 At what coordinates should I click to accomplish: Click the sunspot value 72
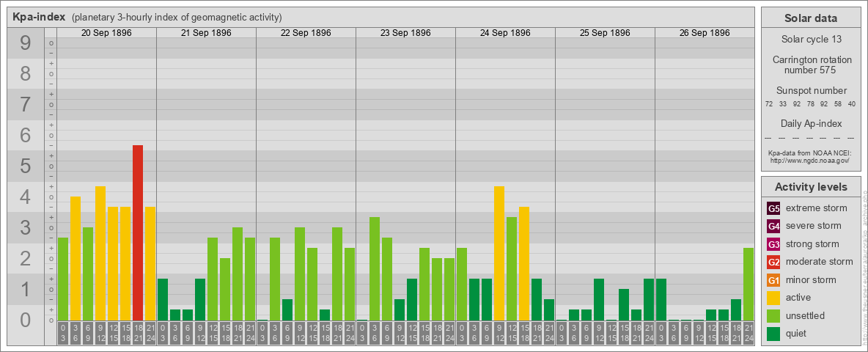click(769, 104)
